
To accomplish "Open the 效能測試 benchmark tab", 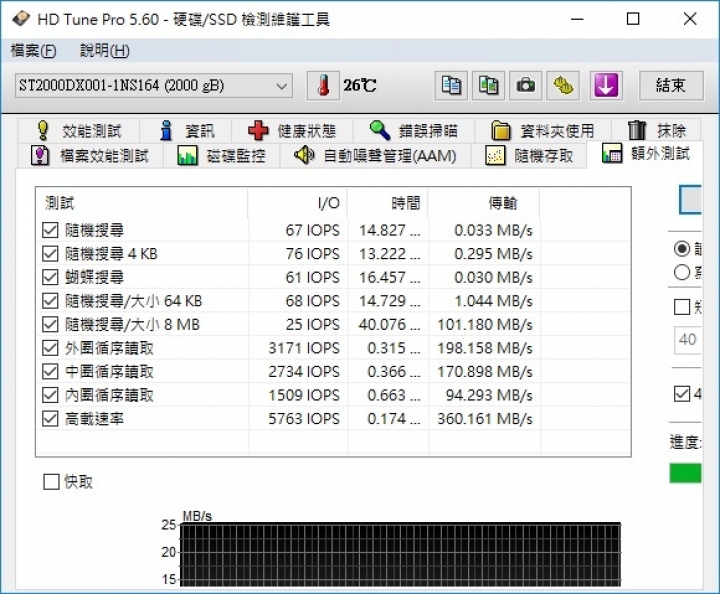I will pyautogui.click(x=79, y=131).
